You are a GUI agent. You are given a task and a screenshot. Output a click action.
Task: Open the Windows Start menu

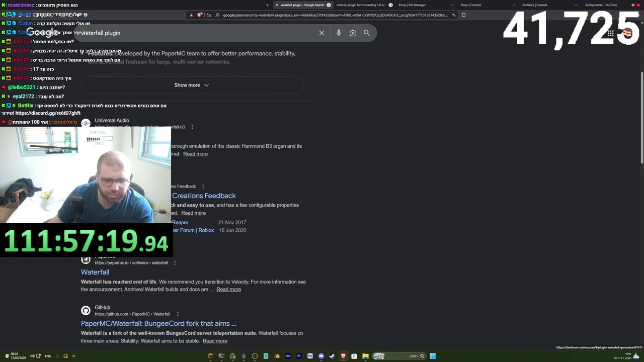433,356
